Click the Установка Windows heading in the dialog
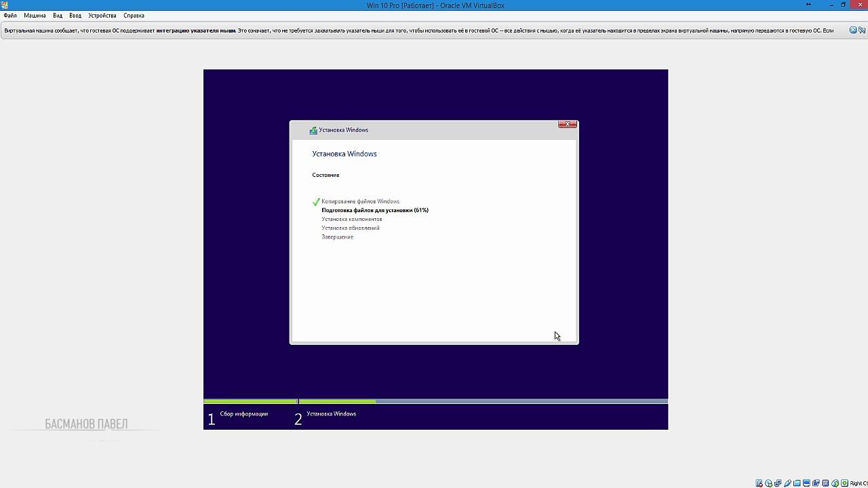The height and width of the screenshot is (488, 868). point(344,154)
